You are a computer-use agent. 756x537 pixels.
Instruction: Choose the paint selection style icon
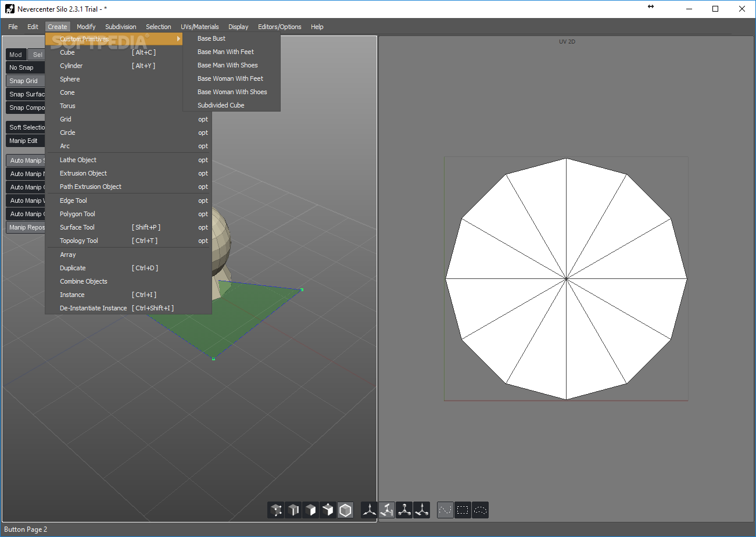click(445, 510)
